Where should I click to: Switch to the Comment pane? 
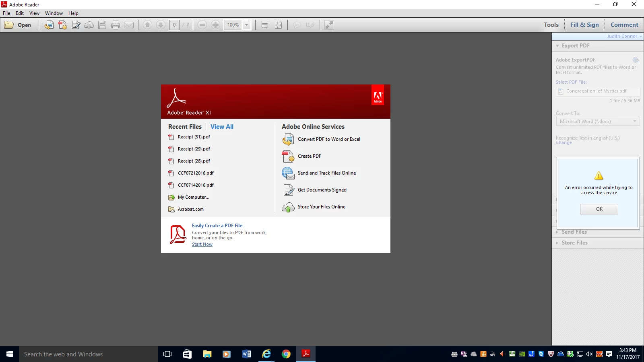click(624, 25)
